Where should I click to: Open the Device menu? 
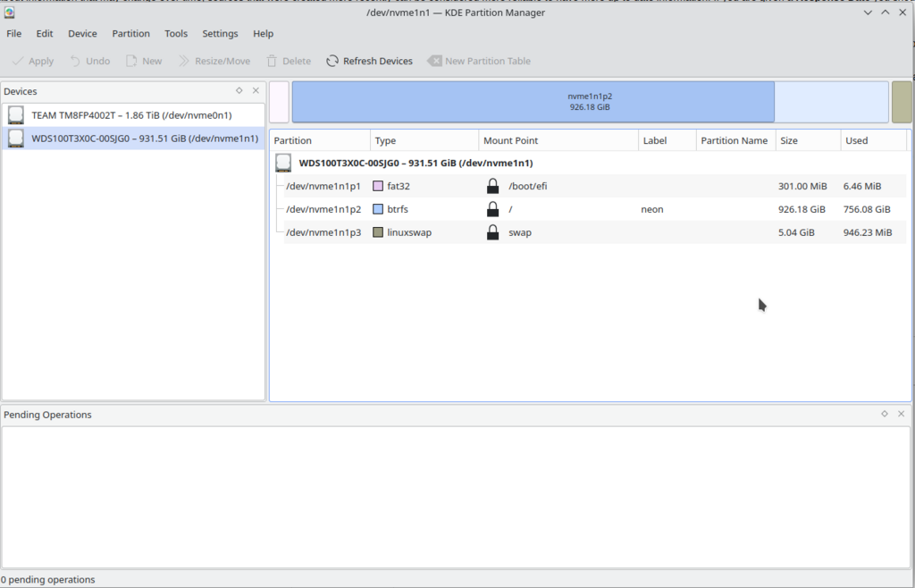click(x=82, y=33)
